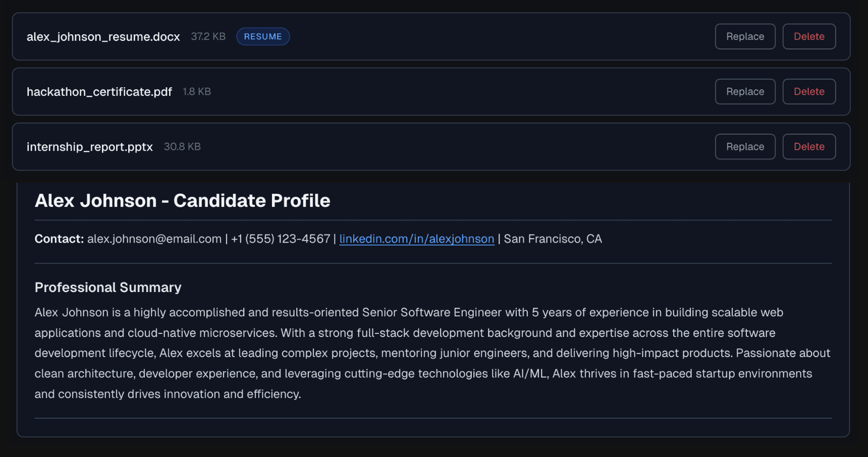868x457 pixels.
Task: Select the hackathon_certificate.pdf filename
Action: (x=99, y=91)
